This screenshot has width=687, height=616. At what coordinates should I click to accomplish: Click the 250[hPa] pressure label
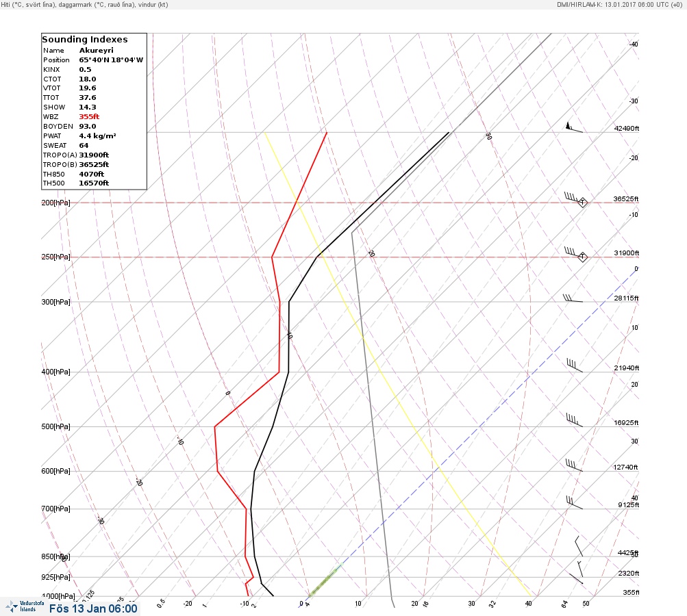coord(55,257)
